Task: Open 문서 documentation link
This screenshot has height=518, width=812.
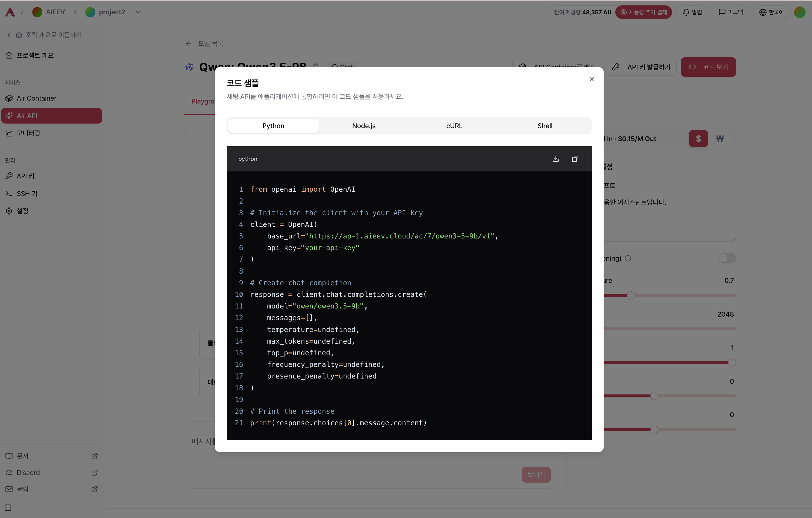Action: click(52, 456)
